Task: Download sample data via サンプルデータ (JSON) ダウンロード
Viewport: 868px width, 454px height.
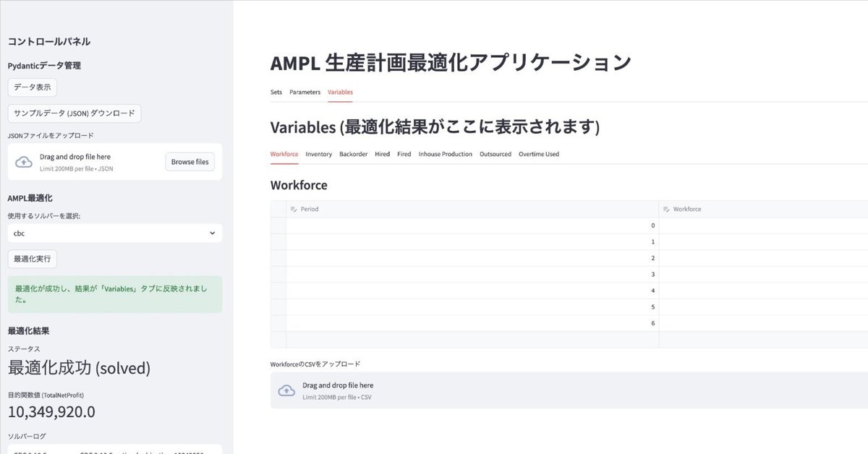Action: pyautogui.click(x=74, y=113)
